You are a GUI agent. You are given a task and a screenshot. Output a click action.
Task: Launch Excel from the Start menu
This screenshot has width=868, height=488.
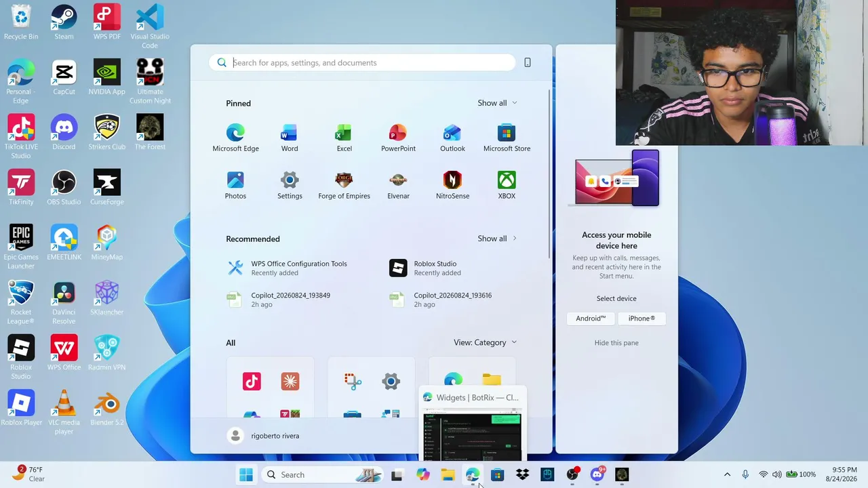pos(344,138)
